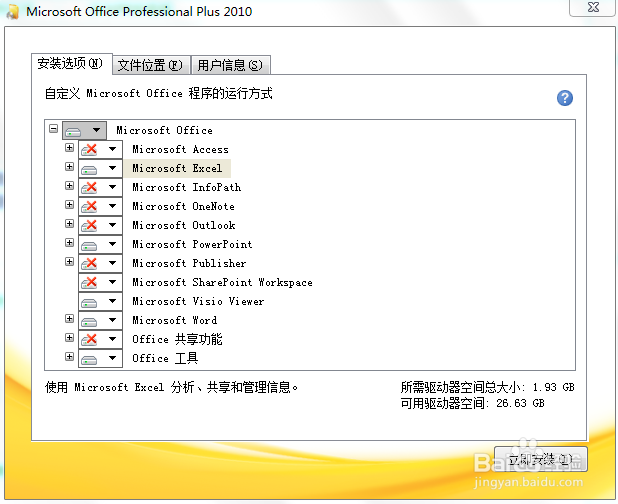Open install dropdown arrow for Microsoft OneNote
This screenshot has height=504, width=618.
[112, 206]
